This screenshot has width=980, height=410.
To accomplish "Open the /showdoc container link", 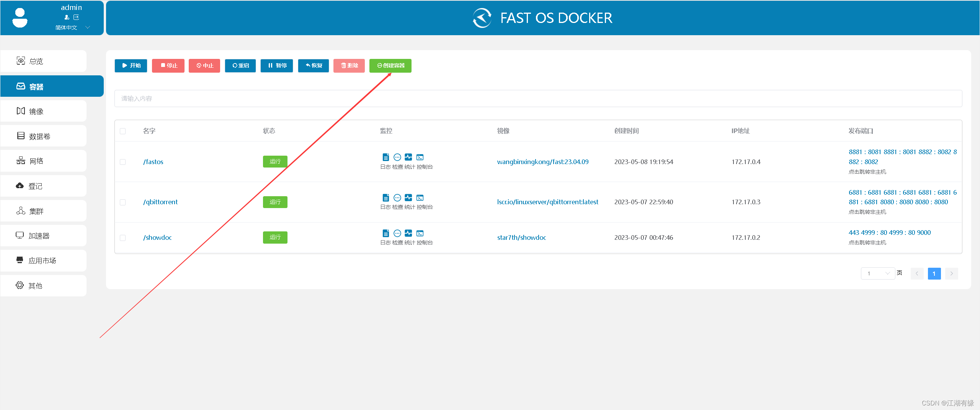I will pos(157,238).
